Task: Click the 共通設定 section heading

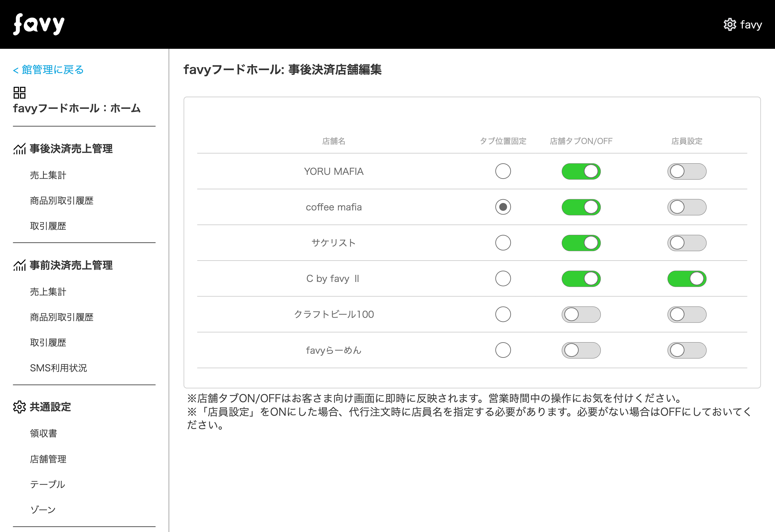Action: (50, 407)
